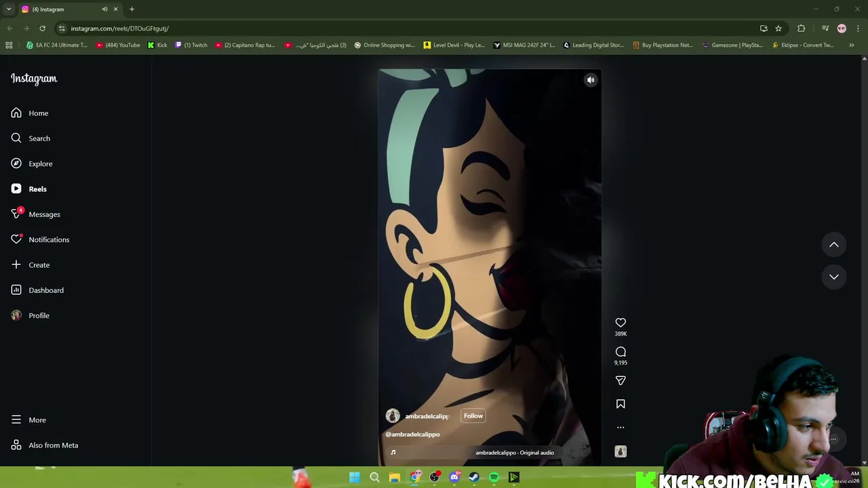This screenshot has width=868, height=488.
Task: Open the Leading Digital Store bookmark
Action: (x=593, y=45)
